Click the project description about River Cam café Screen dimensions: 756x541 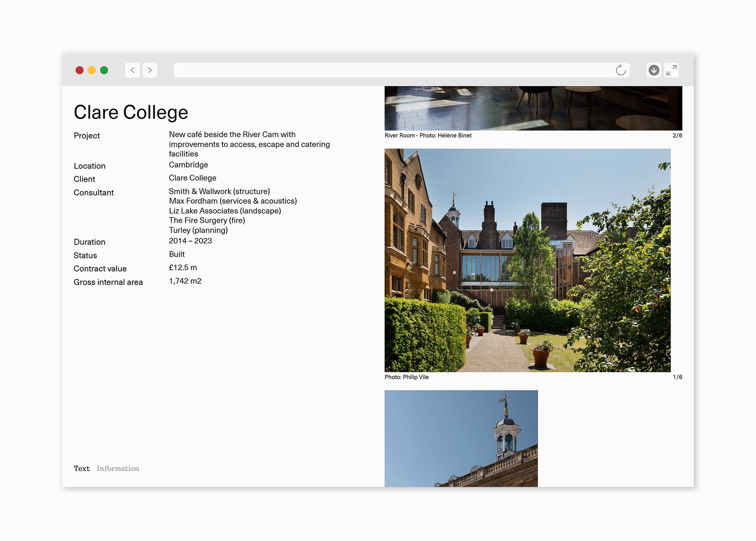click(x=249, y=144)
